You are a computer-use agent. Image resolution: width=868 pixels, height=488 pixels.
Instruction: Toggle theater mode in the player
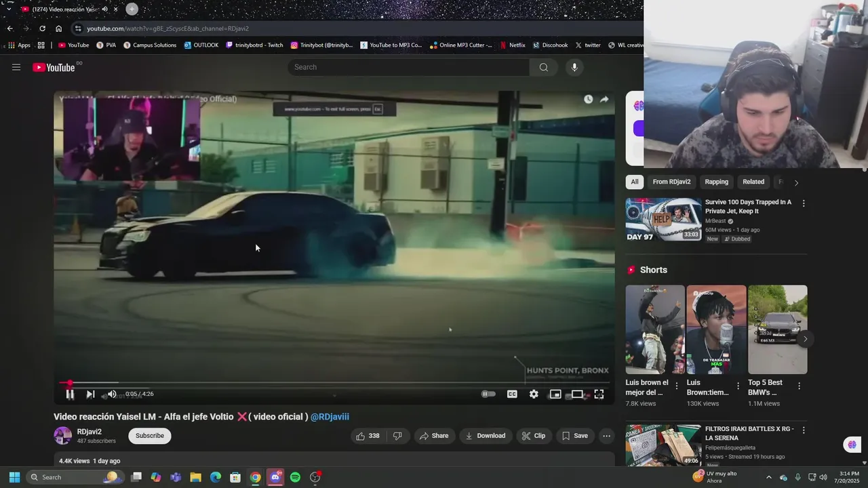coord(577,394)
